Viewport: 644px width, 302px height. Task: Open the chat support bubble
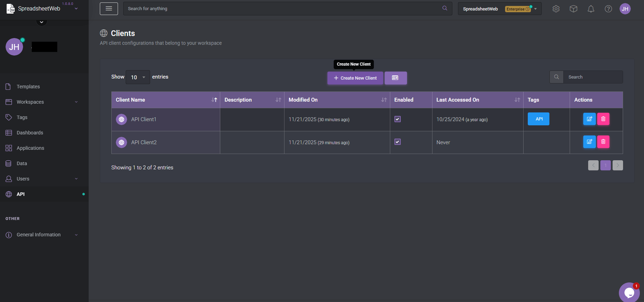629,293
